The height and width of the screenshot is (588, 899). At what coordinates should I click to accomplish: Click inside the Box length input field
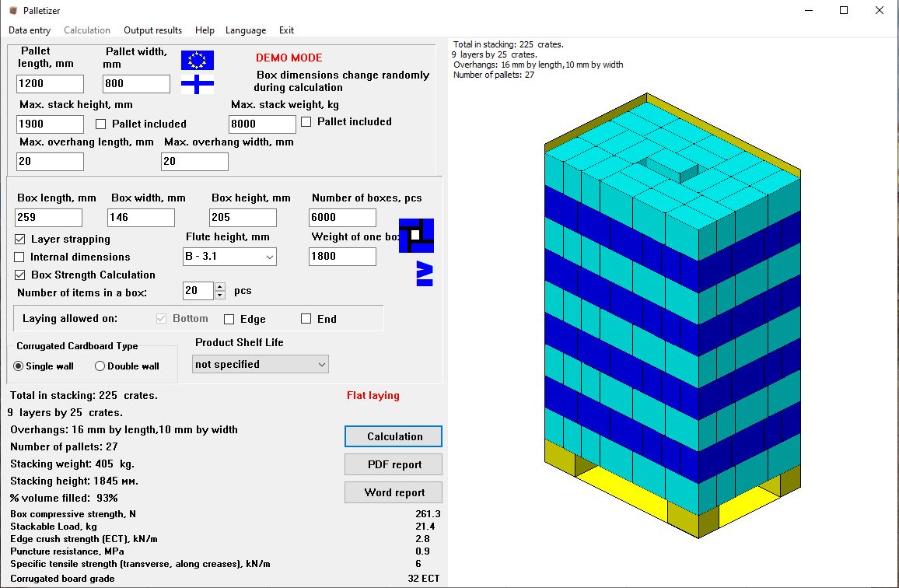(x=48, y=217)
